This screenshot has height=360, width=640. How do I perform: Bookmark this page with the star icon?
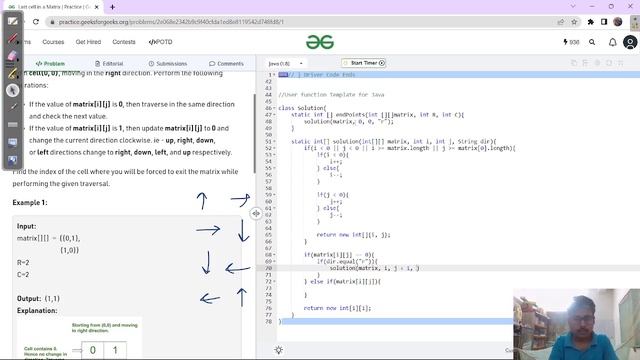(574, 22)
